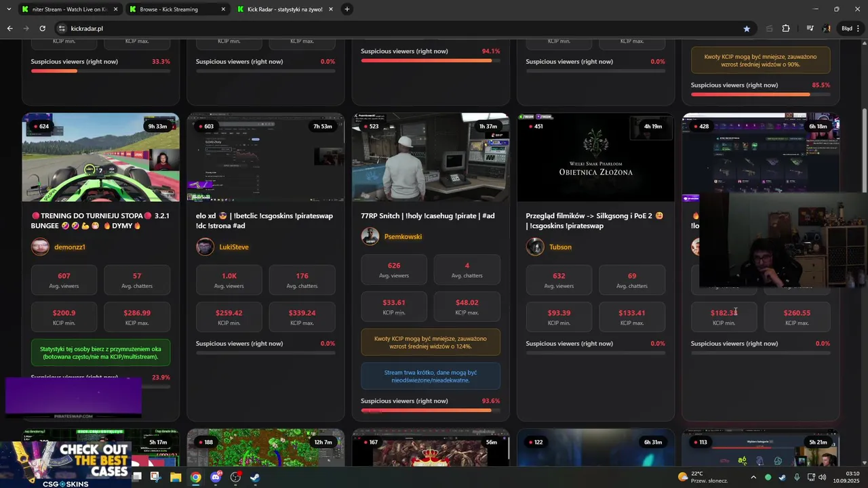Open the tab search dropdown arrow

(x=8, y=9)
